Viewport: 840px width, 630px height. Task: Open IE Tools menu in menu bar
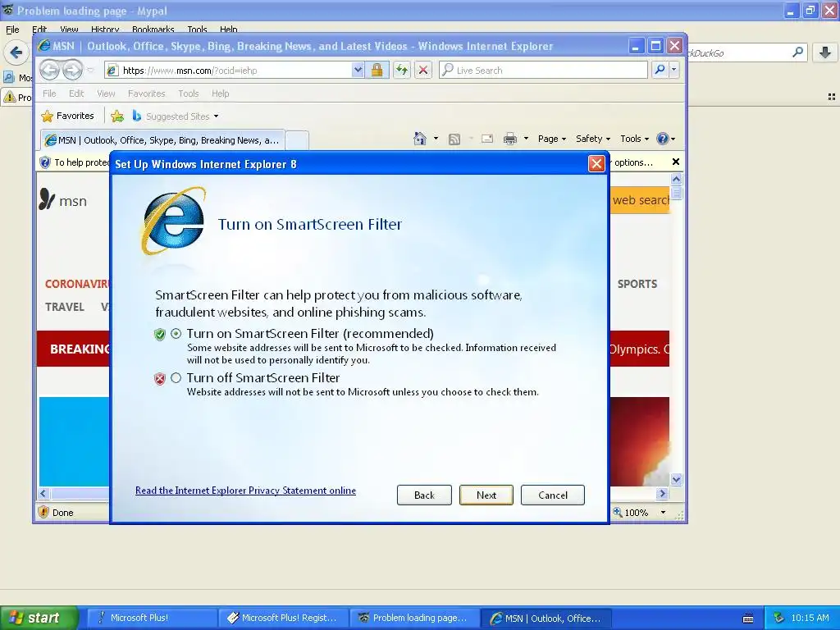coord(188,94)
